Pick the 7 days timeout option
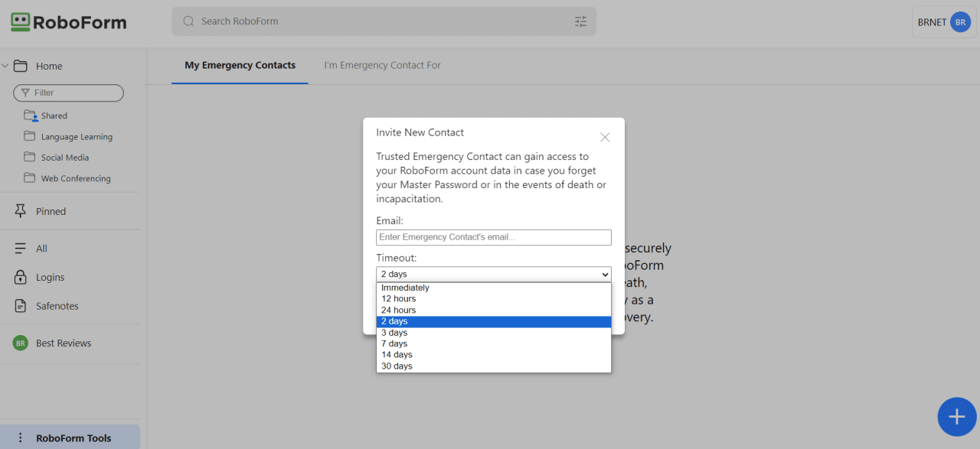This screenshot has height=449, width=980. click(x=394, y=344)
